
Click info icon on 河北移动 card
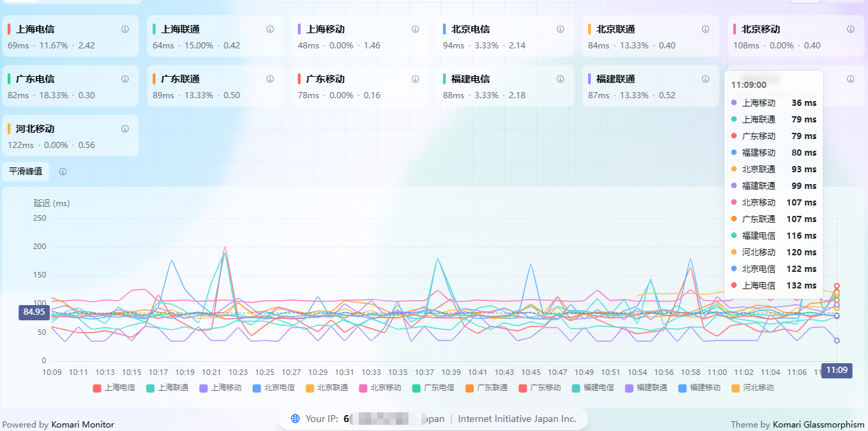(x=125, y=129)
